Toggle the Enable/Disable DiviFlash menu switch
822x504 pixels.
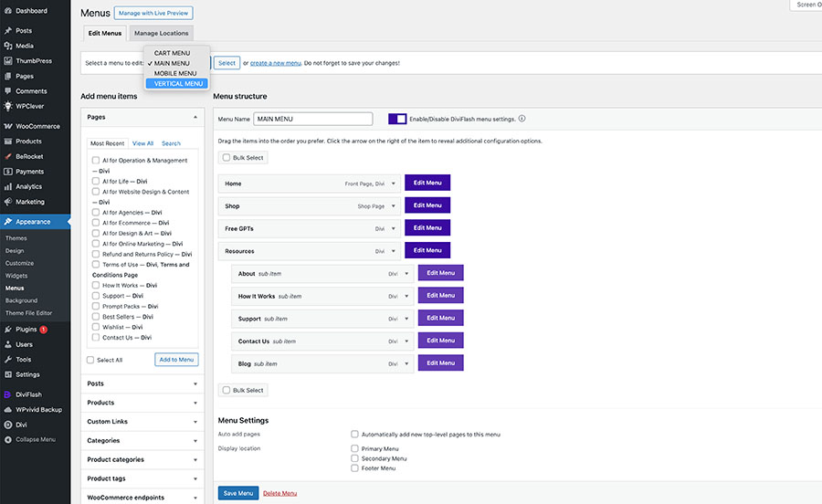pyautogui.click(x=397, y=119)
